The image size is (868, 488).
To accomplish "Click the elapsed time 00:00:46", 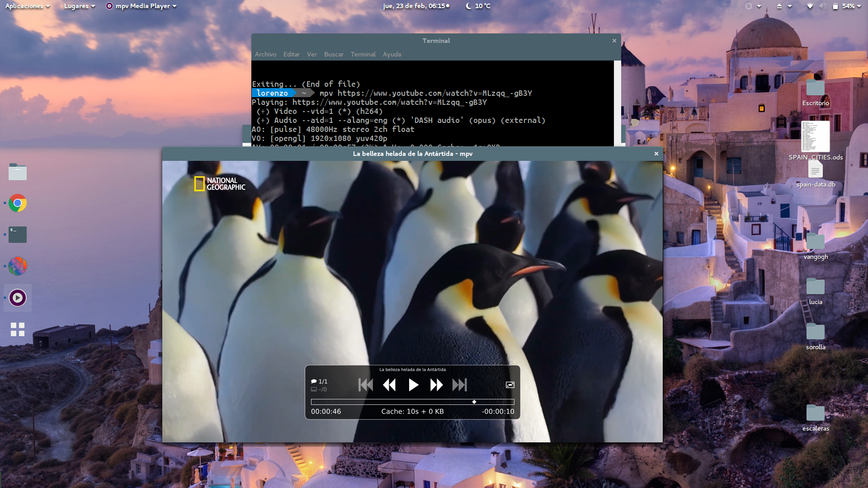I will [x=326, y=412].
